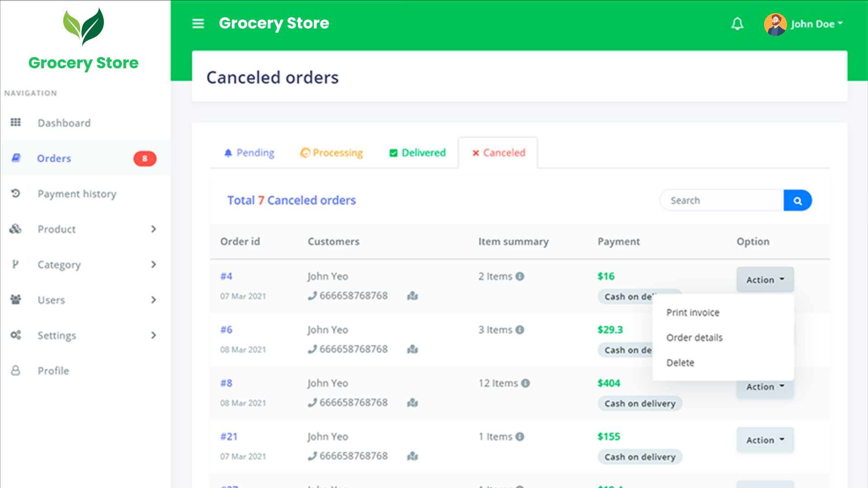Select Delete in the action menu
This screenshot has height=488, width=868.
point(680,363)
